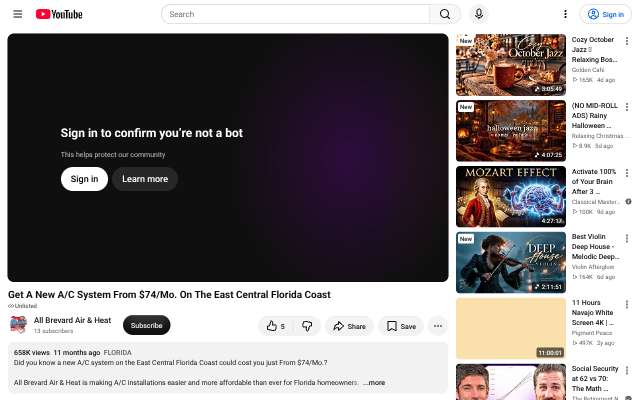640x400 pixels.
Task: Open the Mozart Effect video thumbnail
Action: point(511,197)
